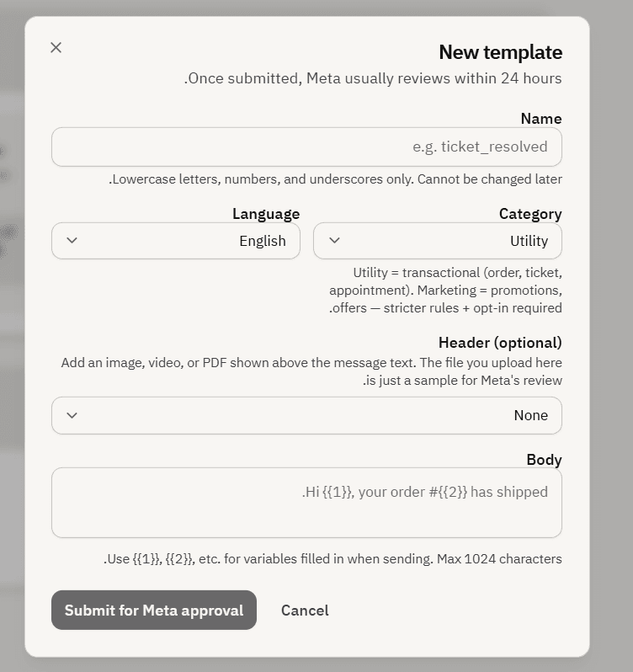
Task: Open the Category dropdown showing Utility
Action: click(x=438, y=241)
